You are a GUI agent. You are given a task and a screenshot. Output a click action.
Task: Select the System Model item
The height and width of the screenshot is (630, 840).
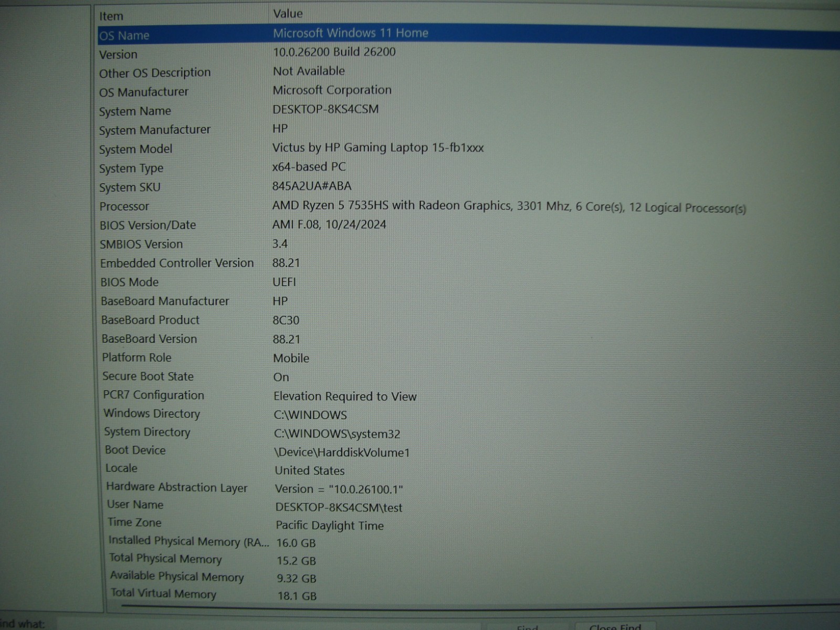click(135, 149)
